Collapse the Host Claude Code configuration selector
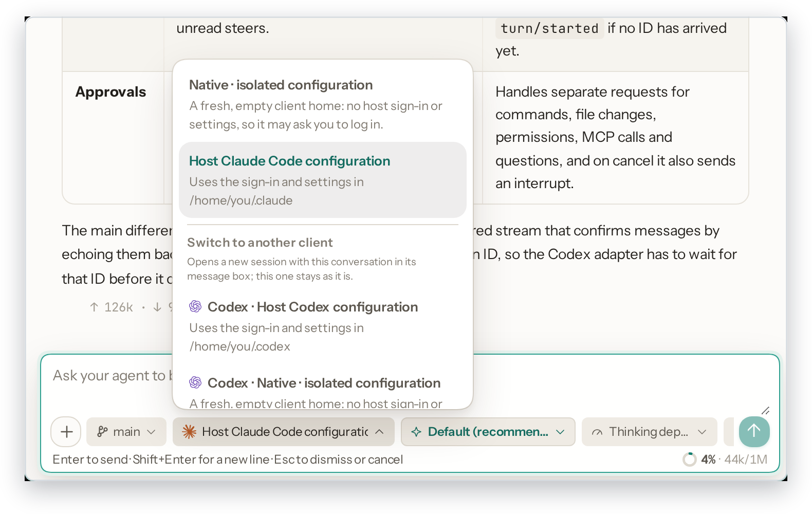The image size is (812, 514). [x=284, y=432]
